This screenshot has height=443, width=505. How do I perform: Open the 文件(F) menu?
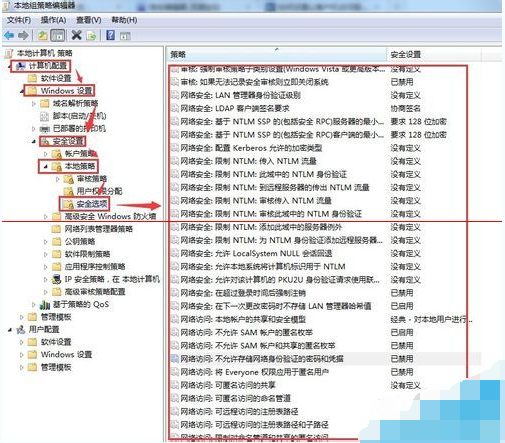click(19, 20)
